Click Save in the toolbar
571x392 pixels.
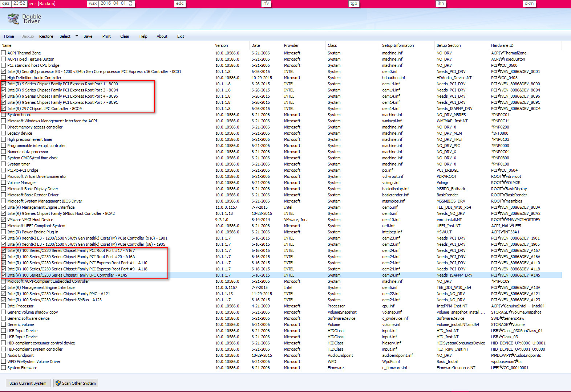pyautogui.click(x=88, y=36)
